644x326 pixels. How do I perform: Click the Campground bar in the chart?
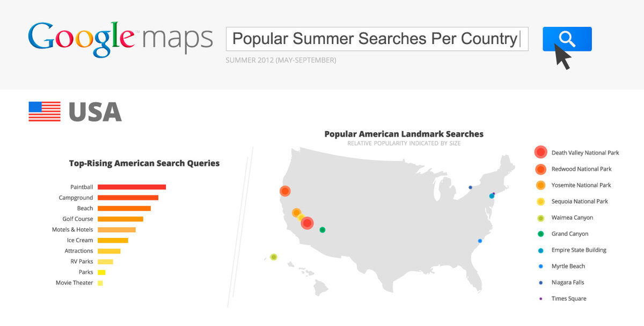point(128,198)
